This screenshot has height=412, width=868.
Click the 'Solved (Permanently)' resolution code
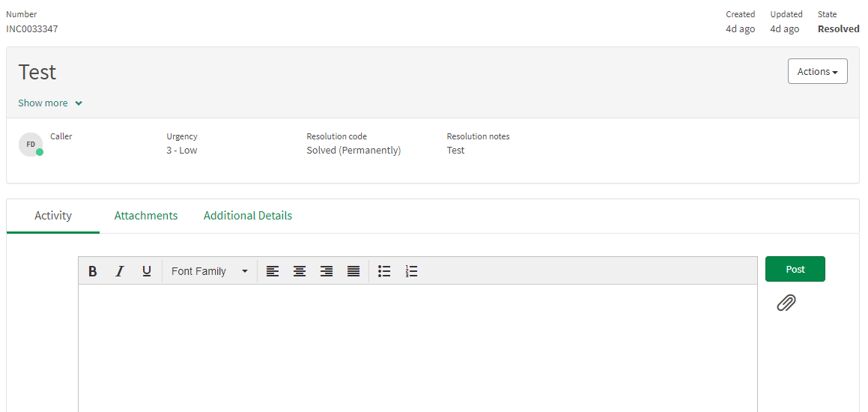[x=353, y=150]
